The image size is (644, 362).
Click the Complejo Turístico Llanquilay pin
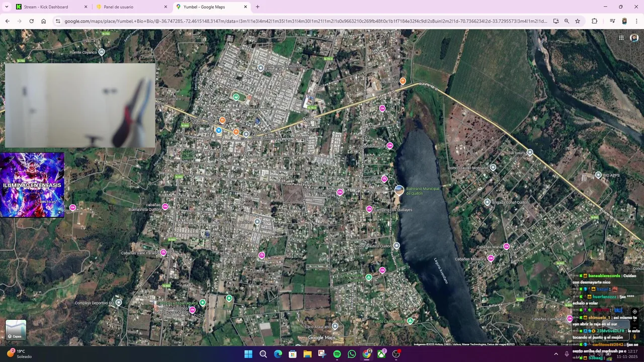click(x=340, y=192)
